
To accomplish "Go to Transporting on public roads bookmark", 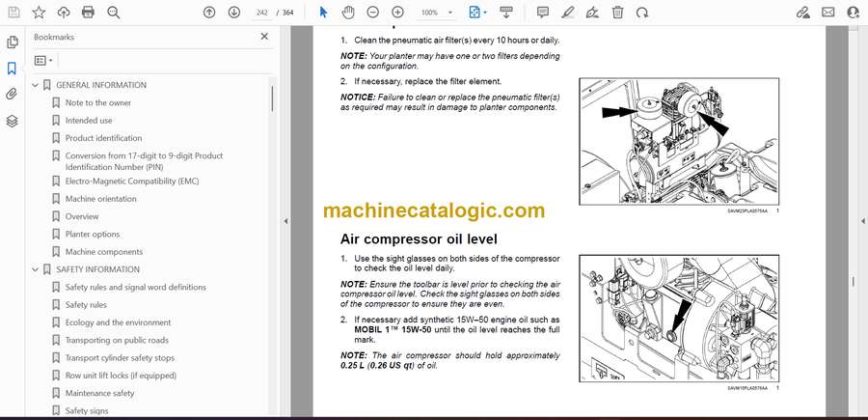I will click(117, 340).
